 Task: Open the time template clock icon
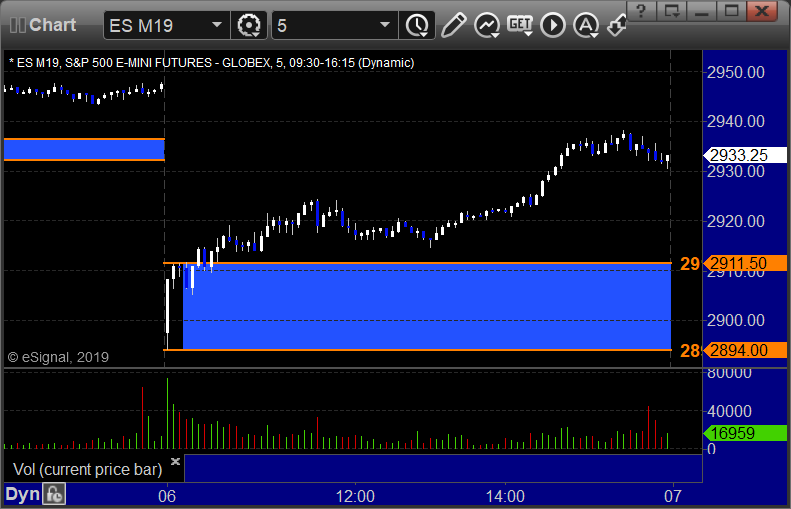click(x=417, y=25)
